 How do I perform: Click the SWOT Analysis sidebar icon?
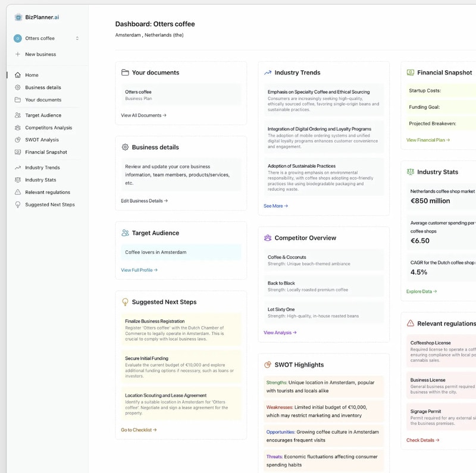click(18, 140)
